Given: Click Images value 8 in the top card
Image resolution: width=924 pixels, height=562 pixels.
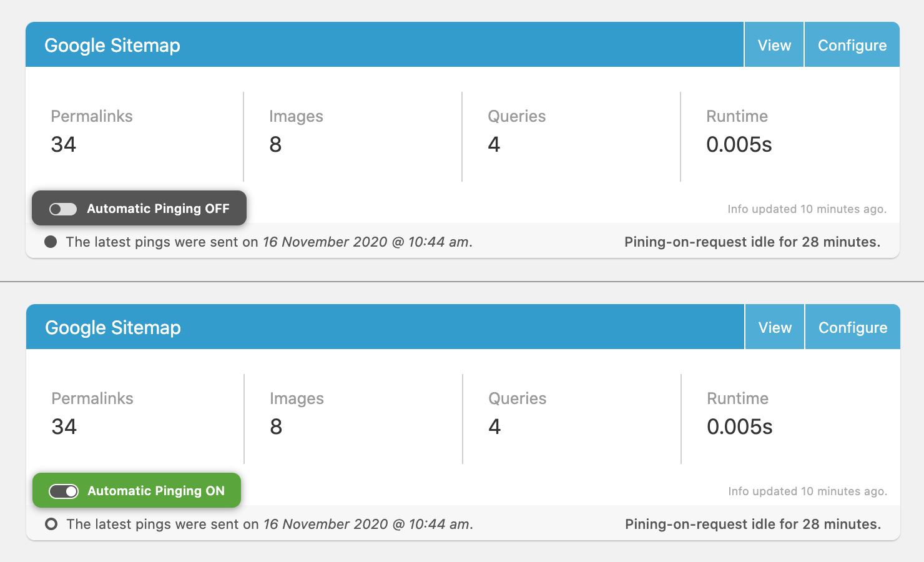Looking at the screenshot, I should (275, 144).
